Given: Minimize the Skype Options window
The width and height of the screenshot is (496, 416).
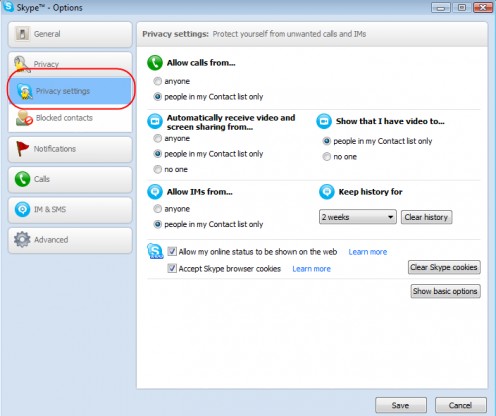Looking at the screenshot, I should 441,7.
